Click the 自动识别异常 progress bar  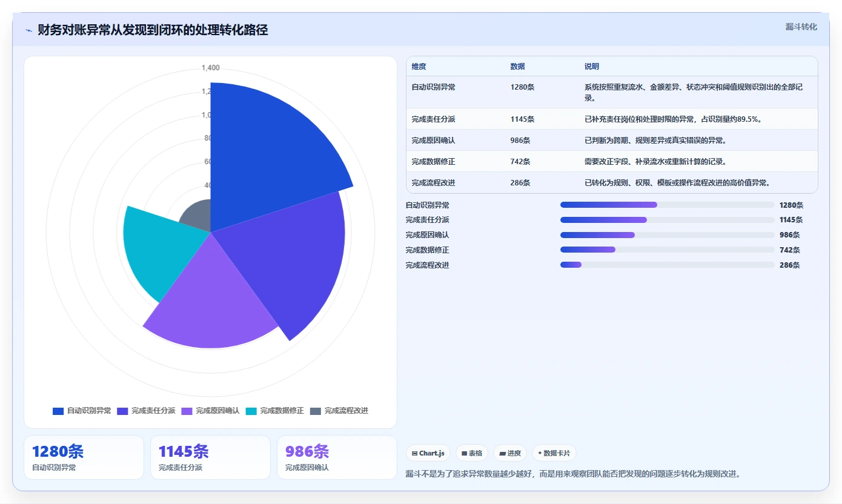click(x=668, y=205)
